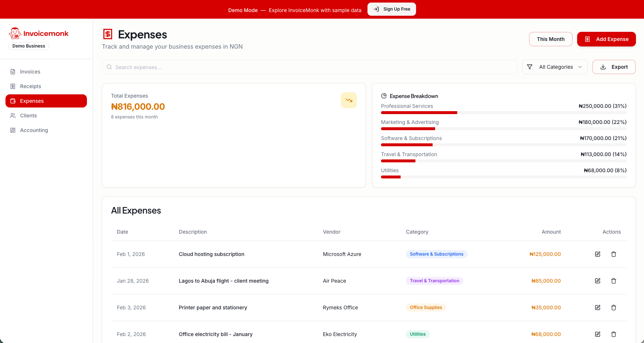Click the Travel & Transportation category tag

(x=435, y=281)
